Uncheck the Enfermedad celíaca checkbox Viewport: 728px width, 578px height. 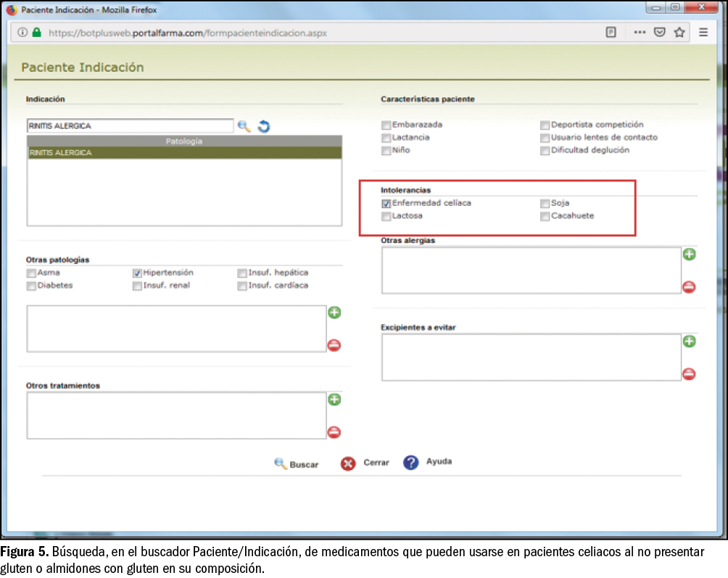point(386,204)
